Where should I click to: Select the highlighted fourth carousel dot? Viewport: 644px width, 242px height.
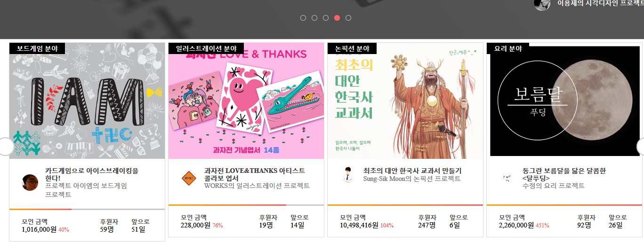(337, 18)
